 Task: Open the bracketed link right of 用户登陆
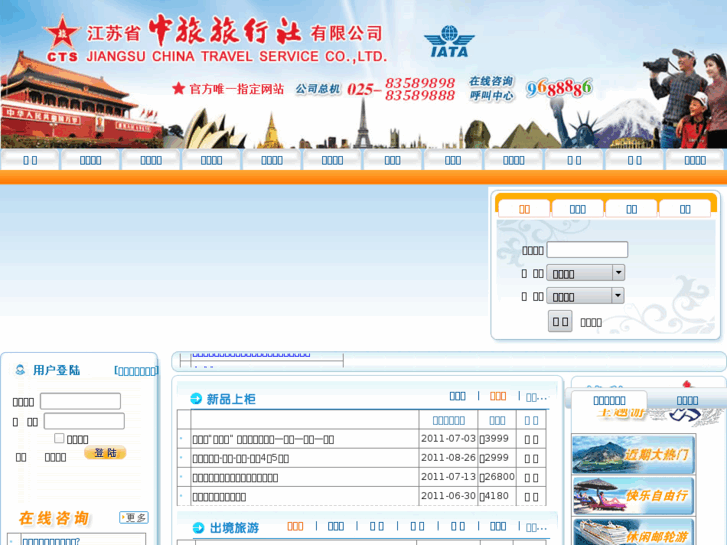click(x=136, y=371)
